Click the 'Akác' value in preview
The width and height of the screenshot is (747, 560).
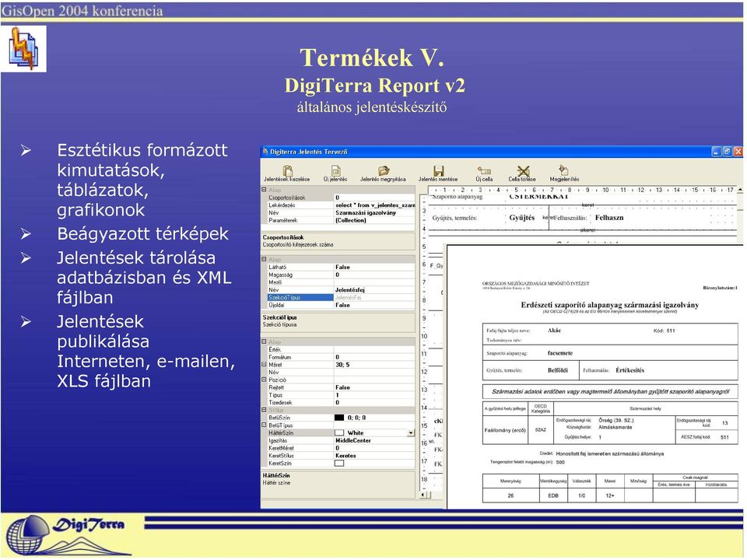[x=554, y=330]
